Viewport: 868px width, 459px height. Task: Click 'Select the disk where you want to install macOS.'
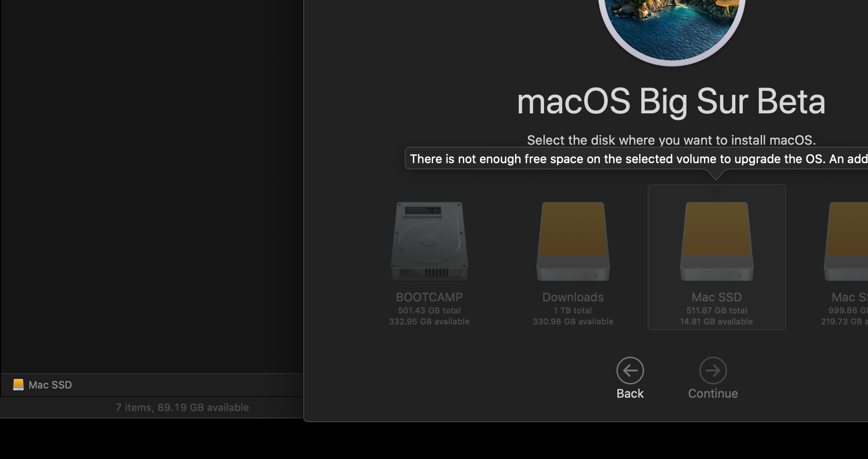[671, 140]
